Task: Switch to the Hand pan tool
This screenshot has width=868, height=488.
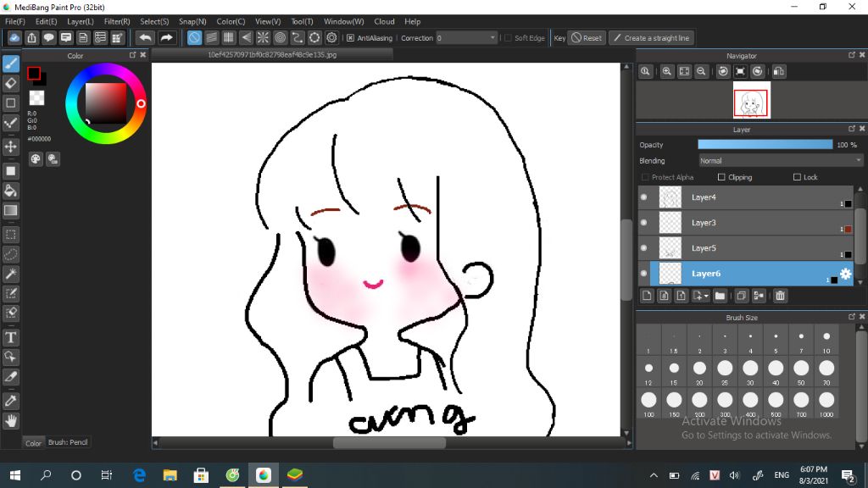Action: [x=10, y=421]
